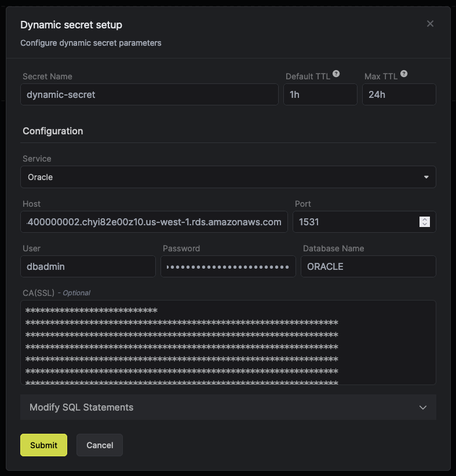Image resolution: width=456 pixels, height=476 pixels.
Task: Open the Max TTL help tooltip icon
Action: (x=404, y=74)
